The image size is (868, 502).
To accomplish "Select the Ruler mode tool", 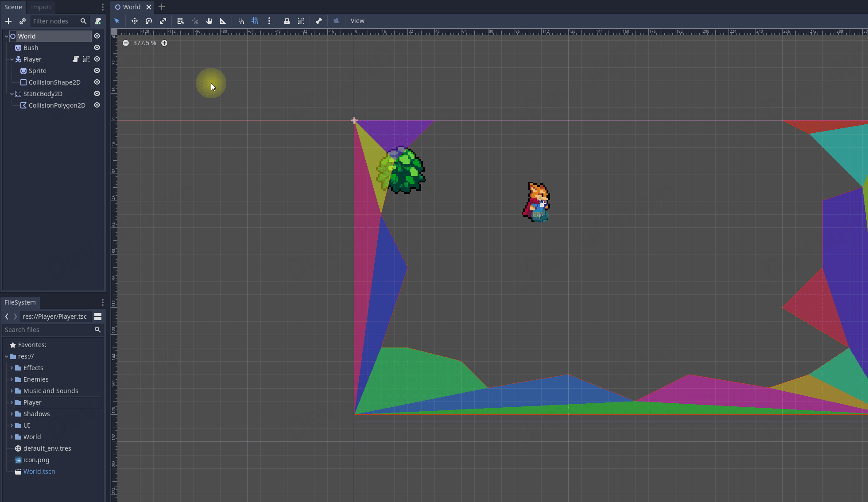I will (x=223, y=21).
